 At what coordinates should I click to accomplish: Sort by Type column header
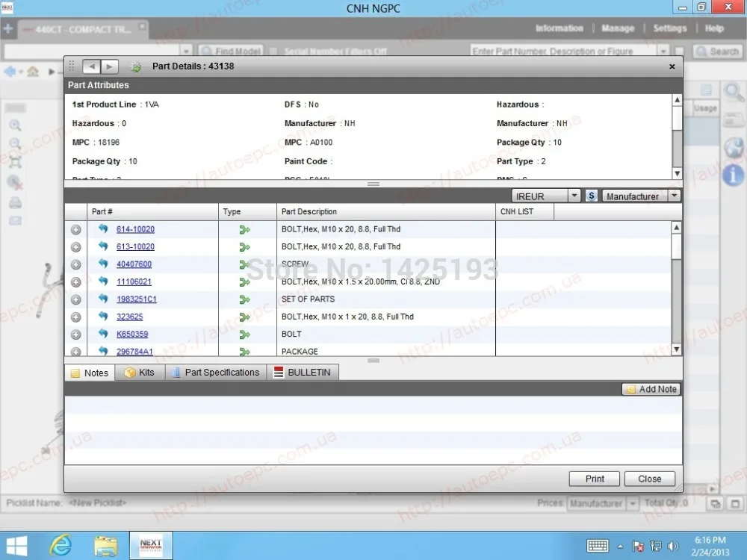click(x=247, y=212)
